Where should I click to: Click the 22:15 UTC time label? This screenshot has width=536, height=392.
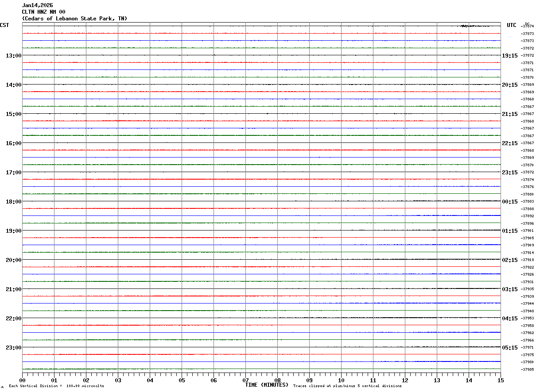pos(509,143)
